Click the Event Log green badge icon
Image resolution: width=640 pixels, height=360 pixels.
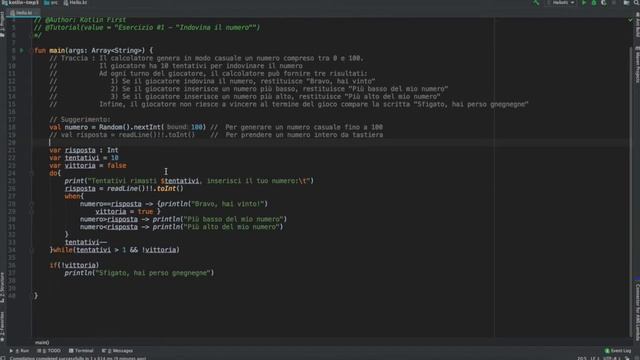(607, 351)
